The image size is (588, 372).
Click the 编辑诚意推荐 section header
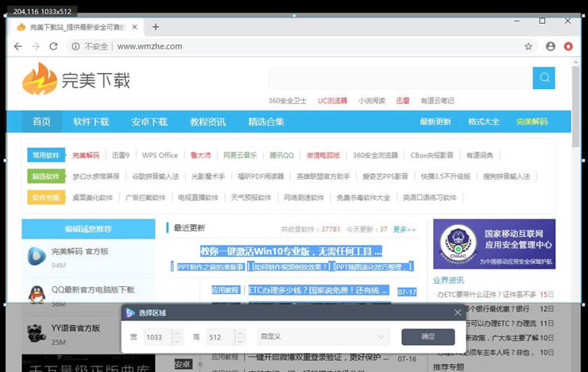coord(88,229)
